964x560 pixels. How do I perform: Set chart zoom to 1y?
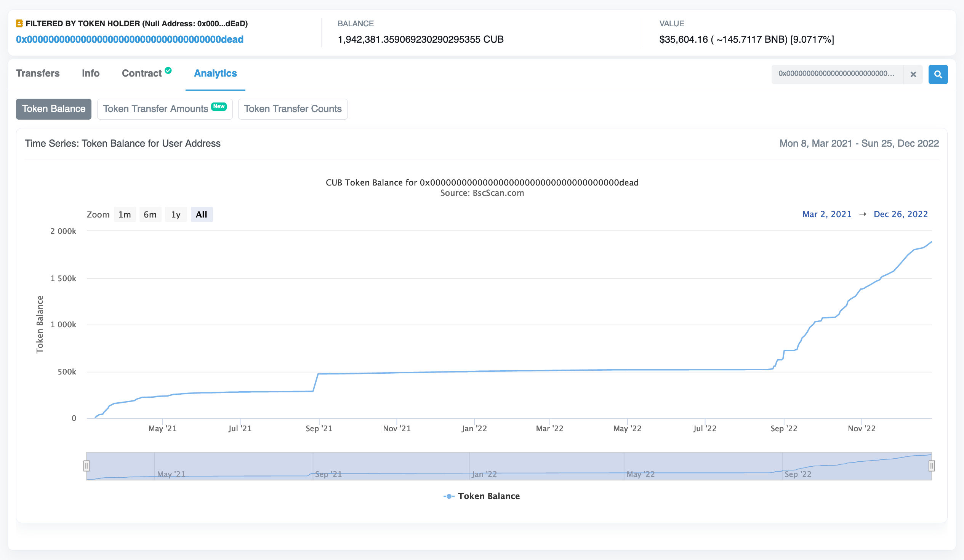(x=176, y=214)
